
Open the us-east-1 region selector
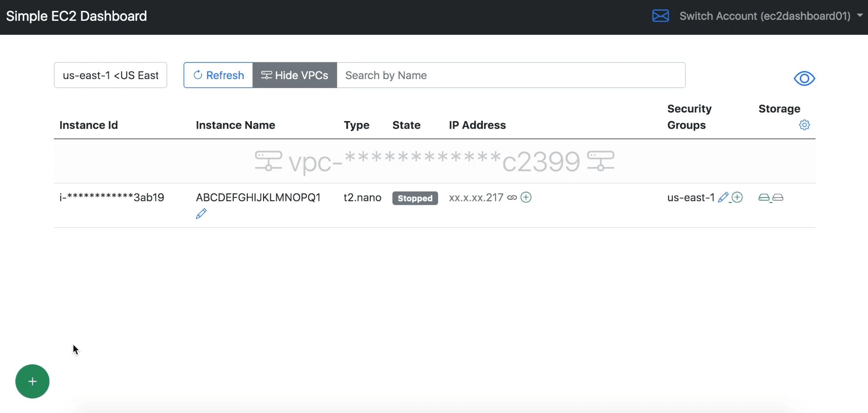111,75
